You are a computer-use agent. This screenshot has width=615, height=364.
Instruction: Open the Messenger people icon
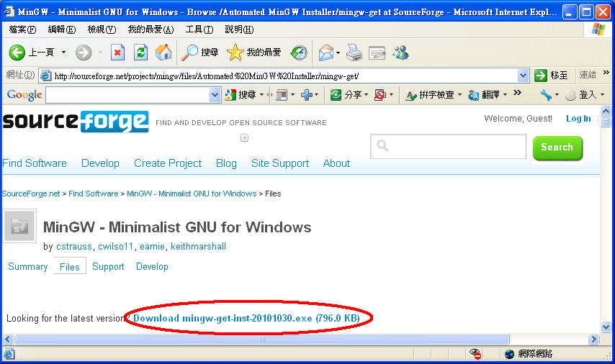[x=401, y=53]
